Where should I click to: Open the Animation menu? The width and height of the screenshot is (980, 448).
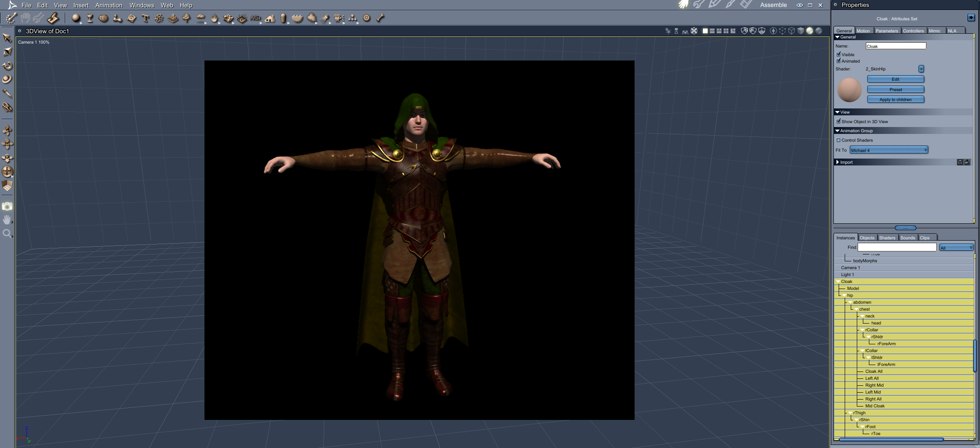[109, 5]
